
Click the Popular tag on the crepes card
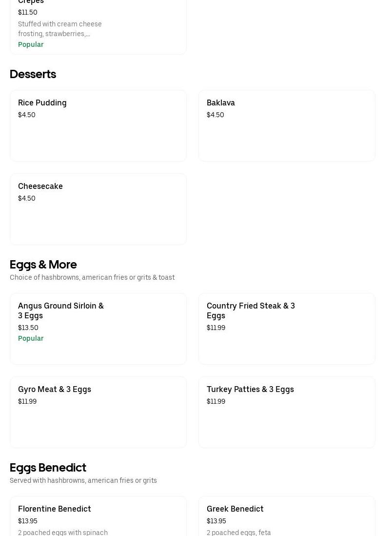tap(31, 44)
